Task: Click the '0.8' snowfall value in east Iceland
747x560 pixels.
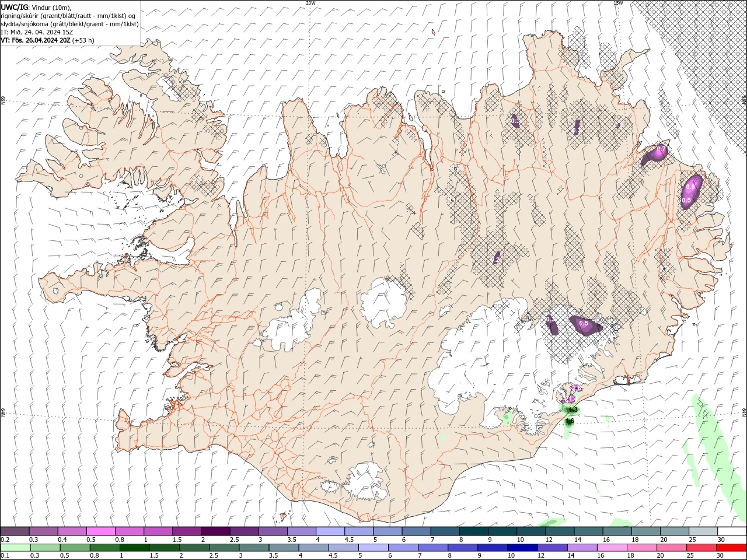Action: (x=690, y=187)
